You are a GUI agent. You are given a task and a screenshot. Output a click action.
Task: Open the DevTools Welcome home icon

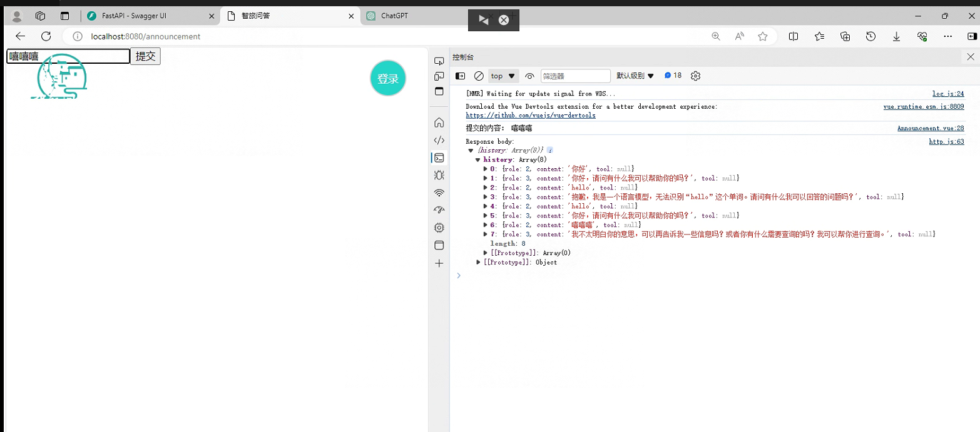point(439,123)
